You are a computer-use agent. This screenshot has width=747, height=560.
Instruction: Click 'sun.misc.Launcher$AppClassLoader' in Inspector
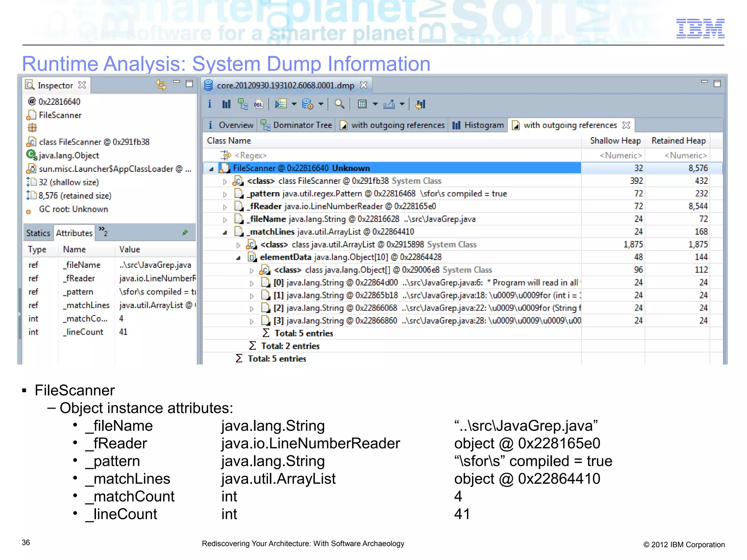(115, 169)
